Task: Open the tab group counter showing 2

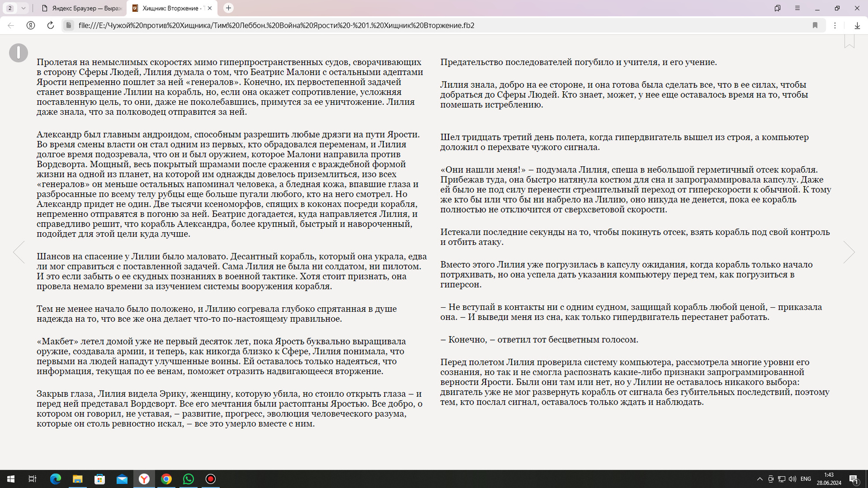Action: [10, 8]
